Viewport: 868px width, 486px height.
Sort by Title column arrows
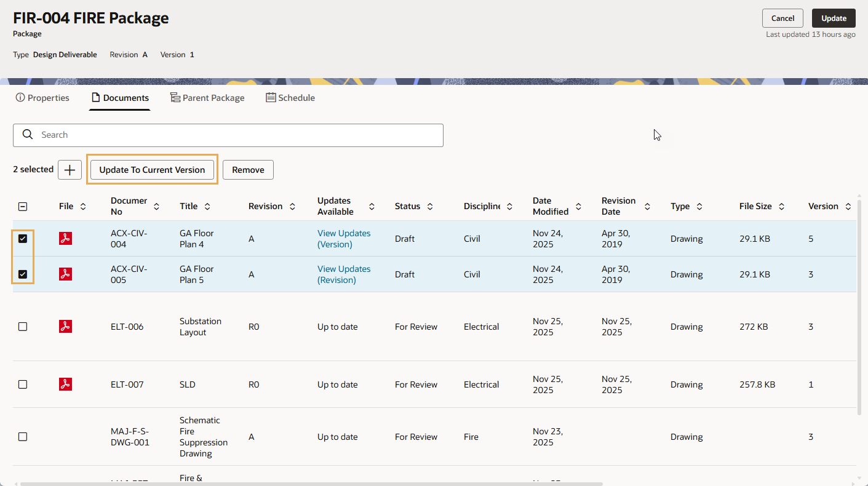[x=207, y=207]
